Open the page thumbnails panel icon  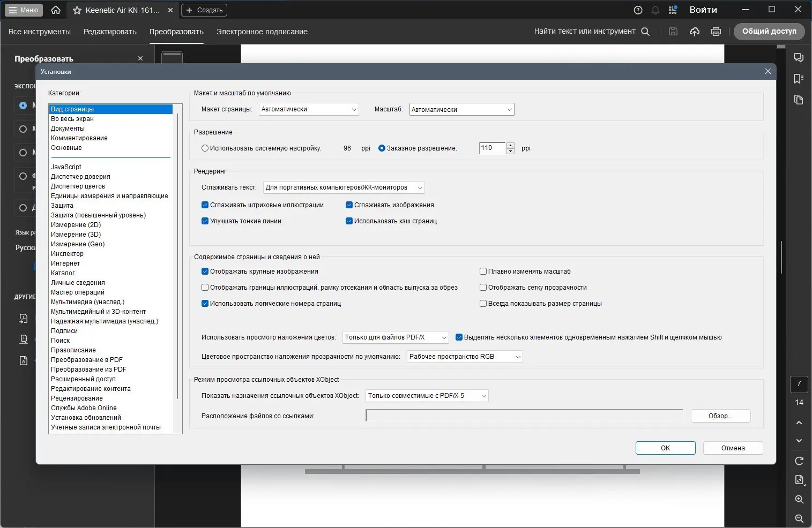tap(798, 100)
